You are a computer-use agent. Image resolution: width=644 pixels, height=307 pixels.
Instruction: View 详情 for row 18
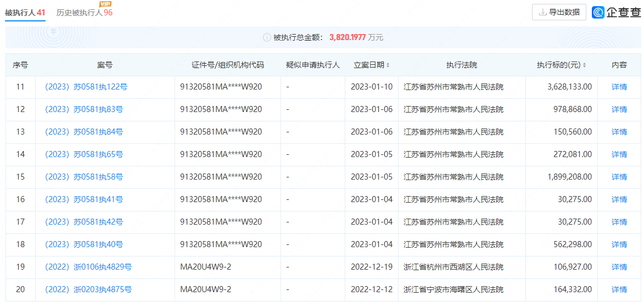tap(619, 244)
